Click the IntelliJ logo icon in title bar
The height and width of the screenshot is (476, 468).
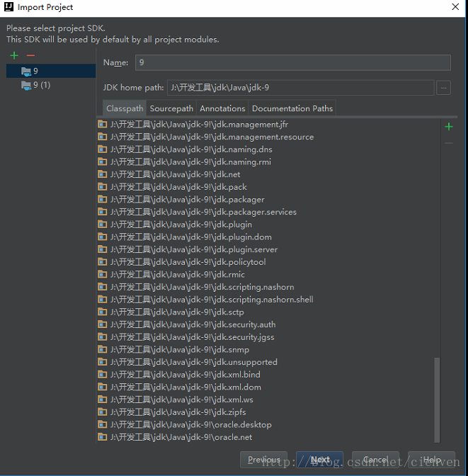coord(8,6)
